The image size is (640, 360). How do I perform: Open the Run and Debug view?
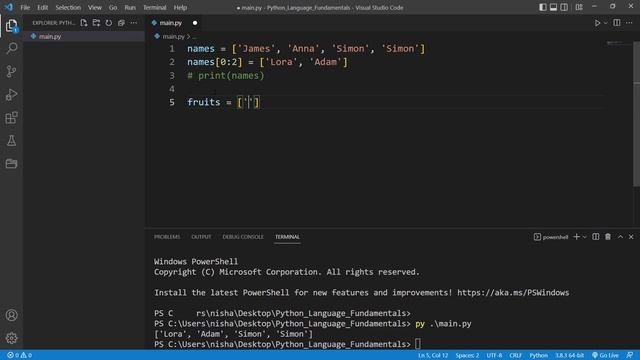click(x=11, y=95)
